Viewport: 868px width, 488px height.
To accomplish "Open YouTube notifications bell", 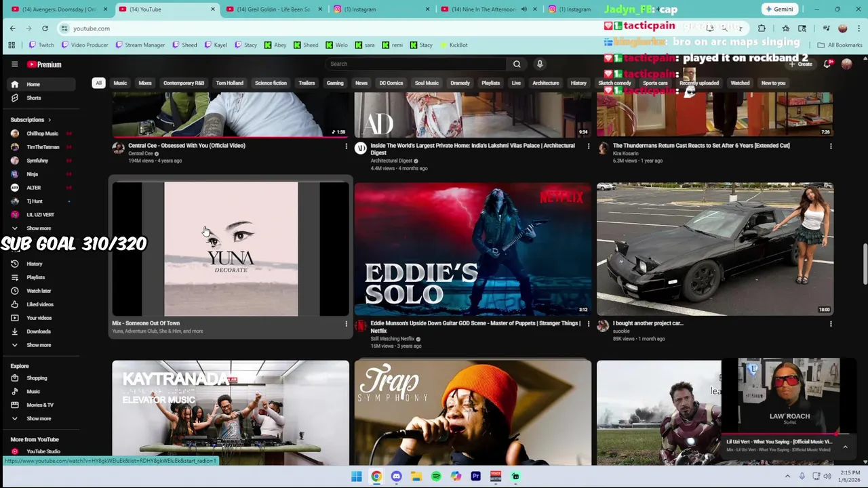I will click(827, 64).
